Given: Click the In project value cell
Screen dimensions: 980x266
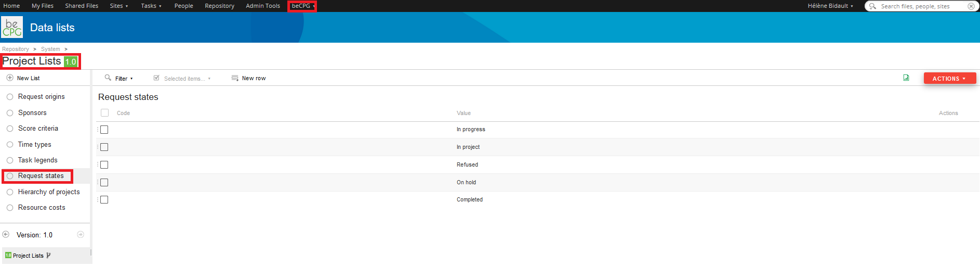Looking at the screenshot, I should pyautogui.click(x=468, y=147).
